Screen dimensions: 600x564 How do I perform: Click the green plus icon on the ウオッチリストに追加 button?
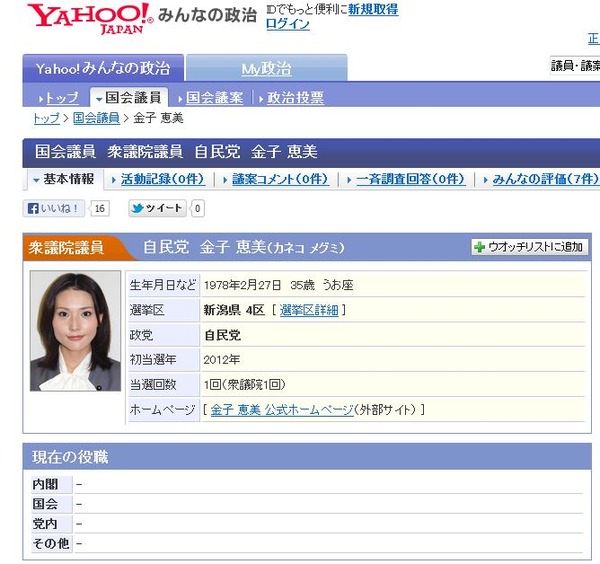(479, 247)
